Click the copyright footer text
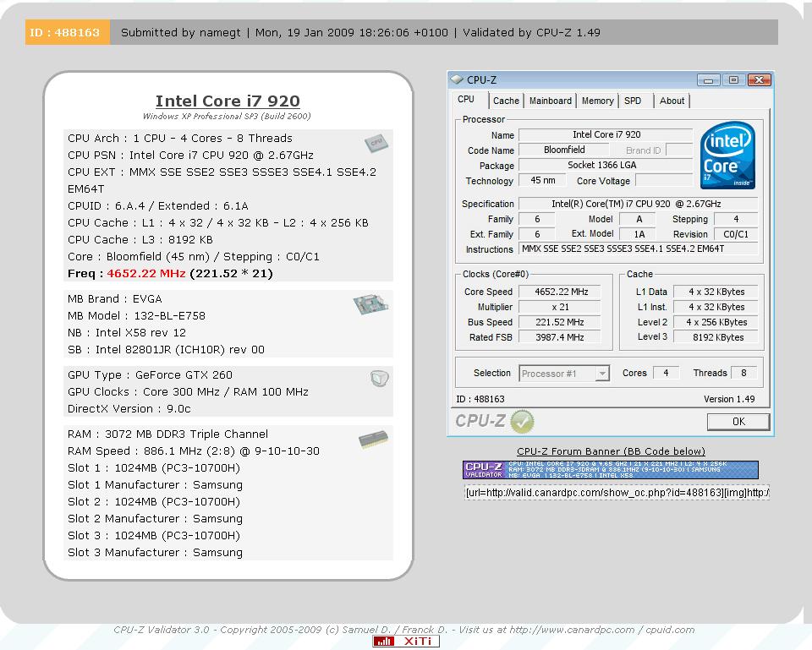The image size is (812, 650). click(x=404, y=630)
